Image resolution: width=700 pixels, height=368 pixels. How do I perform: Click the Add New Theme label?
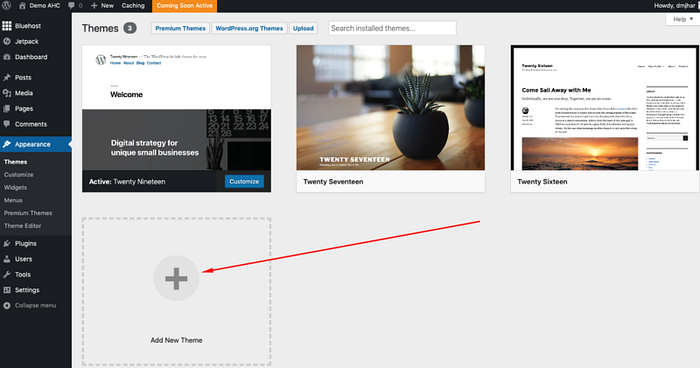[x=176, y=340]
